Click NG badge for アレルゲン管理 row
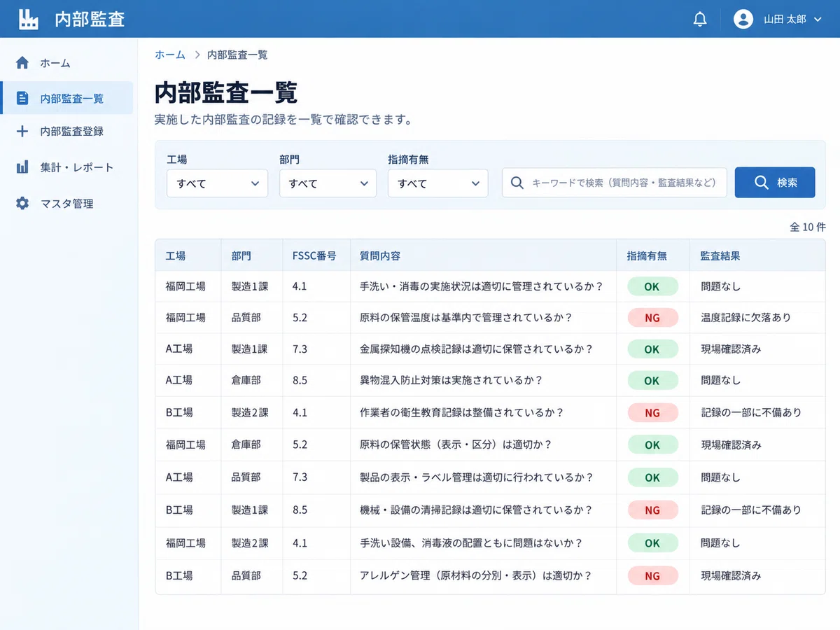 click(652, 575)
